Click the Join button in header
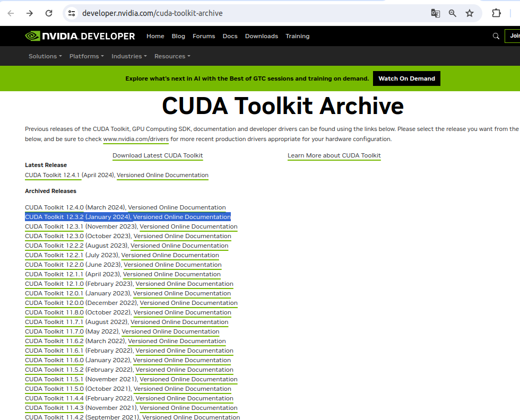The width and height of the screenshot is (520, 420). [513, 36]
